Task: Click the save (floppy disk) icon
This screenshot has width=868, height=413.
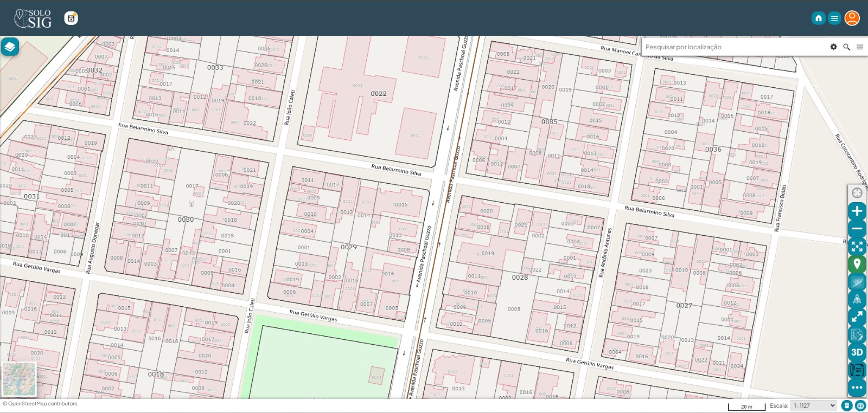Action: click(71, 18)
